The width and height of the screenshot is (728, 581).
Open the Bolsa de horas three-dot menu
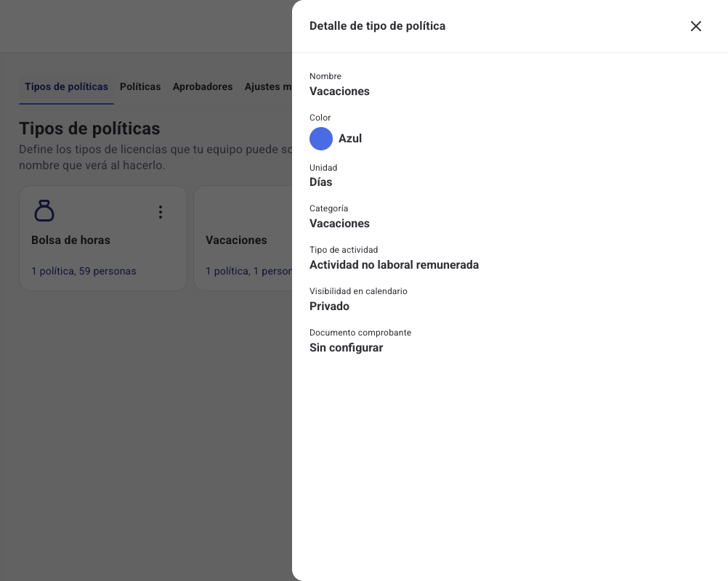coord(161,212)
